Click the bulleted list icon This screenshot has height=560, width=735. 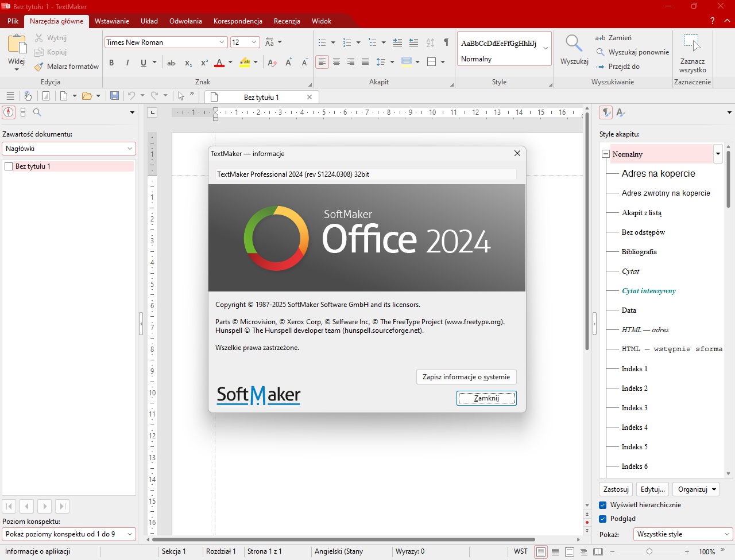pyautogui.click(x=322, y=42)
